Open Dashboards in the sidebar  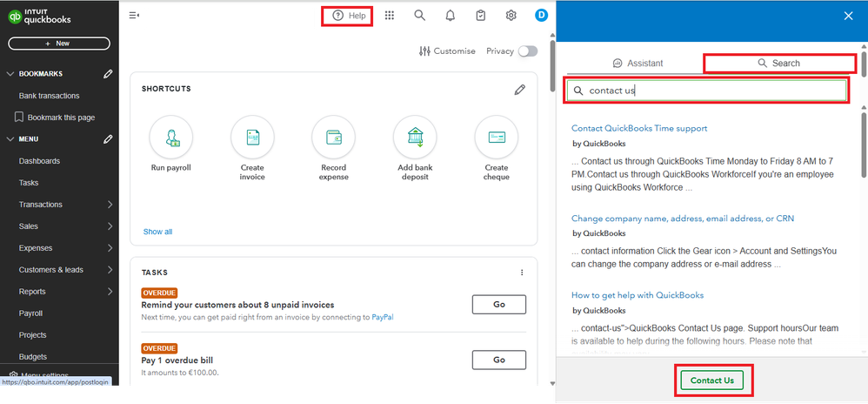[x=39, y=161]
